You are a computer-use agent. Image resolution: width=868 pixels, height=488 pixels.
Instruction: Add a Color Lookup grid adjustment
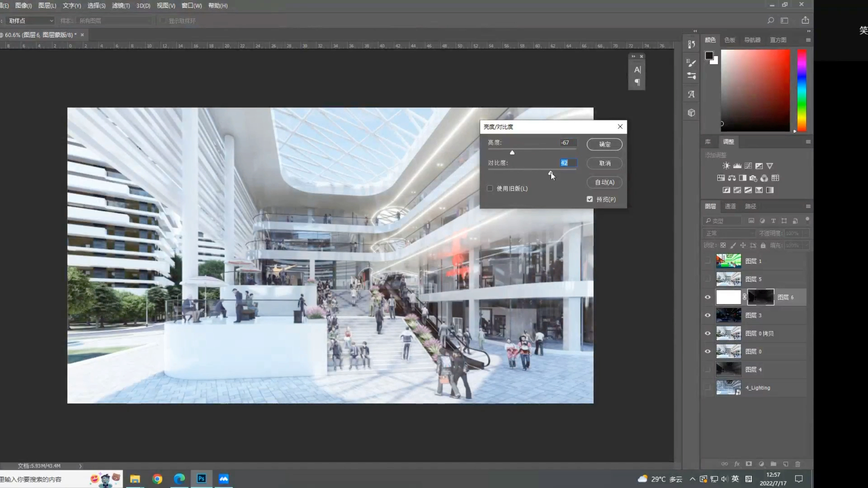coord(775,178)
